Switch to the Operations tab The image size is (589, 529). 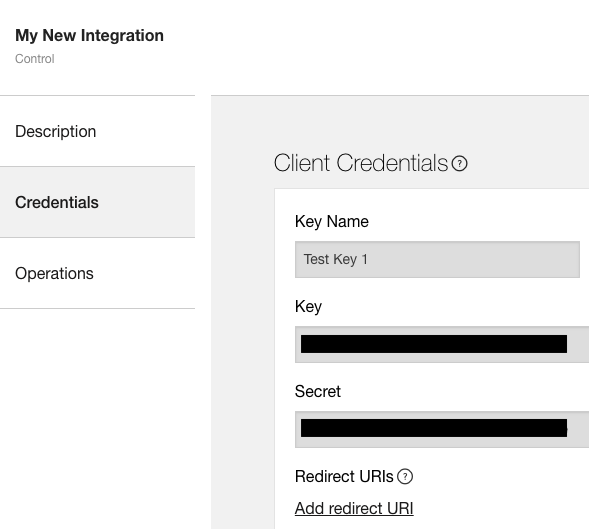tap(97, 273)
